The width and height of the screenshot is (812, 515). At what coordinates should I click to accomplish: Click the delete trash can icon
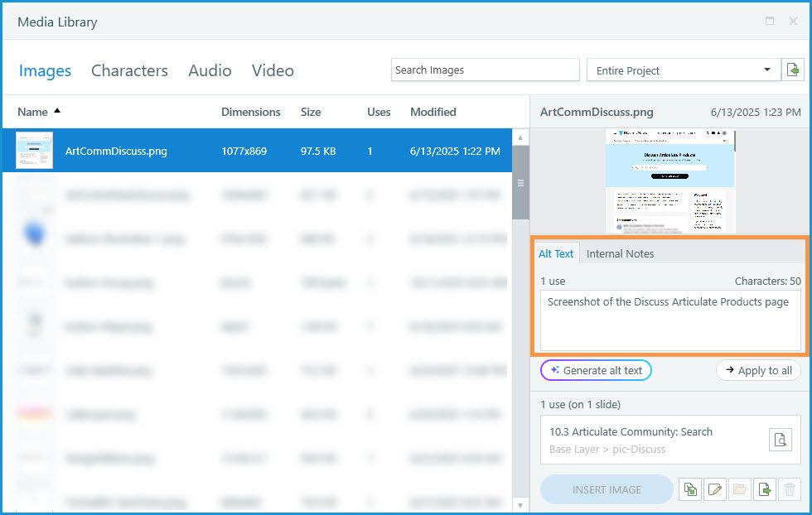pyautogui.click(x=790, y=489)
